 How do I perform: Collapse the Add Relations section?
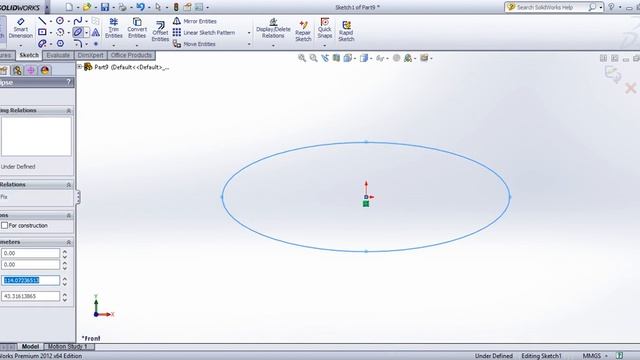click(69, 185)
